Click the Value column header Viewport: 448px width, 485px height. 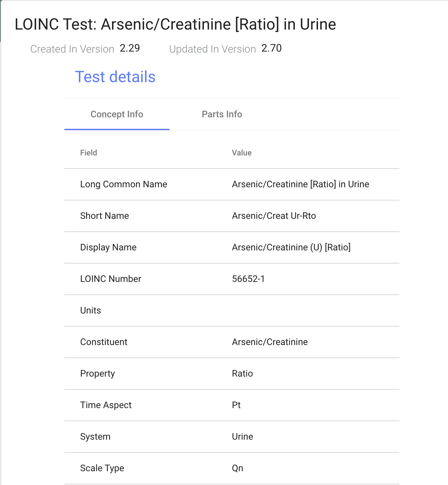(242, 153)
